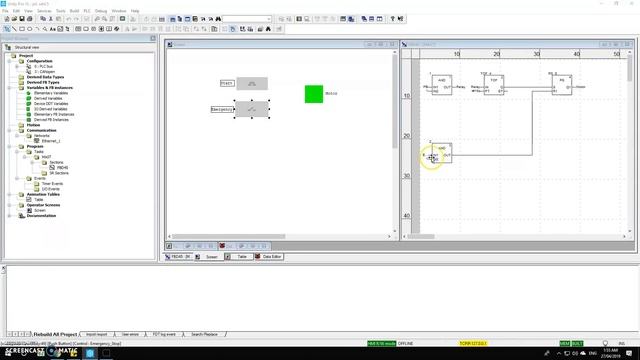Switch to the Screen window tab
The width and height of the screenshot is (640, 360).
pos(208,257)
